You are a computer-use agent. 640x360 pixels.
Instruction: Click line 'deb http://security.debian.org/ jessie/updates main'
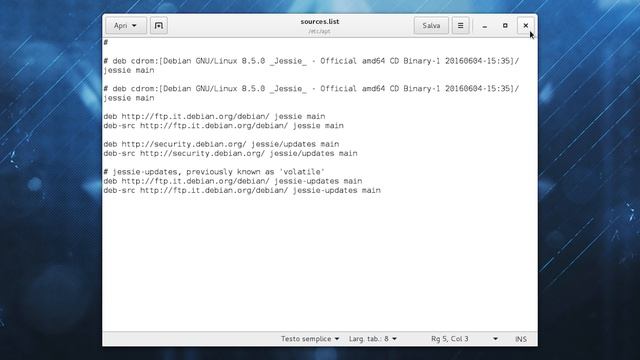221,144
